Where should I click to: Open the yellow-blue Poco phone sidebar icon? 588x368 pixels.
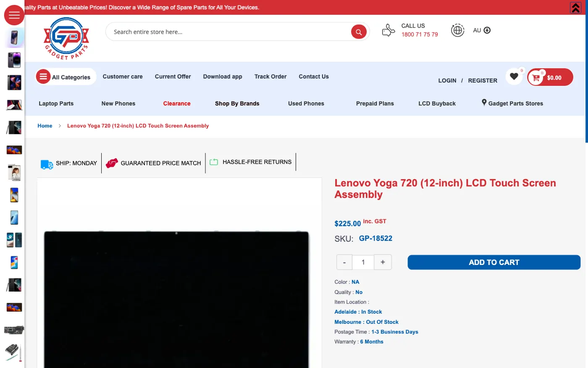click(14, 195)
